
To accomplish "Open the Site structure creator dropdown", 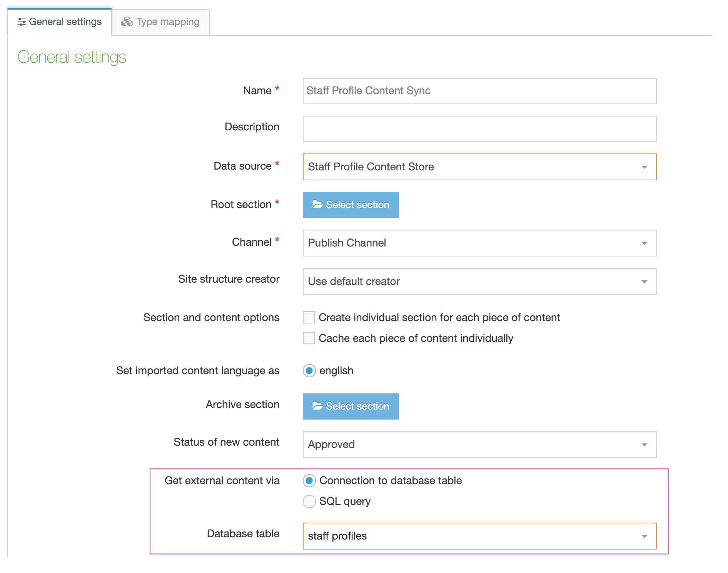I will tap(479, 282).
